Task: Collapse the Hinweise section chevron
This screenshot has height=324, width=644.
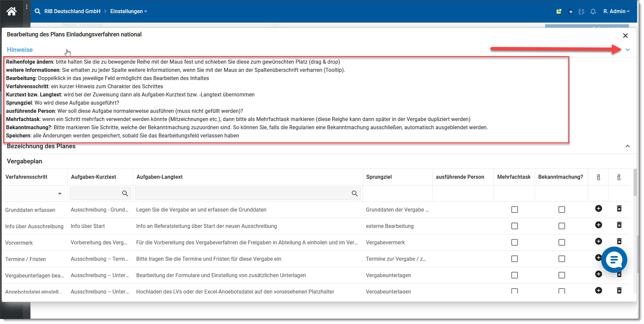Action: point(628,50)
